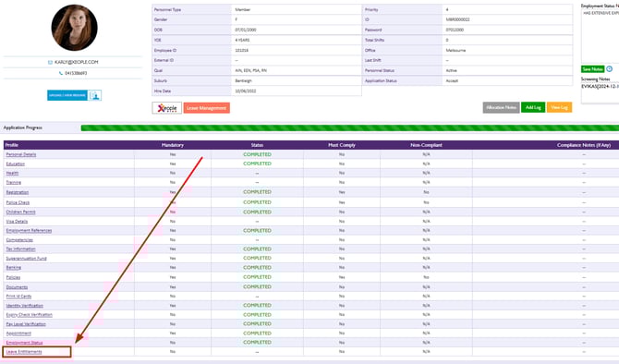This screenshot has width=619, height=364.
Task: Open the Superannuation Fund link
Action: click(26, 259)
